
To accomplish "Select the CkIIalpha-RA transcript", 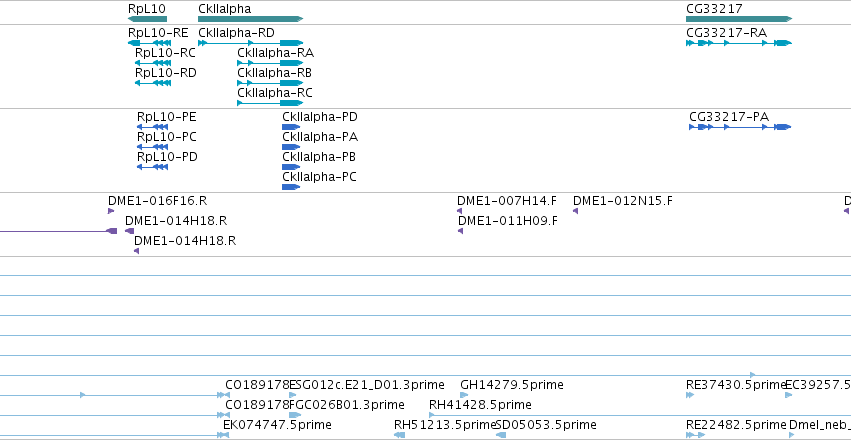I will (x=270, y=63).
